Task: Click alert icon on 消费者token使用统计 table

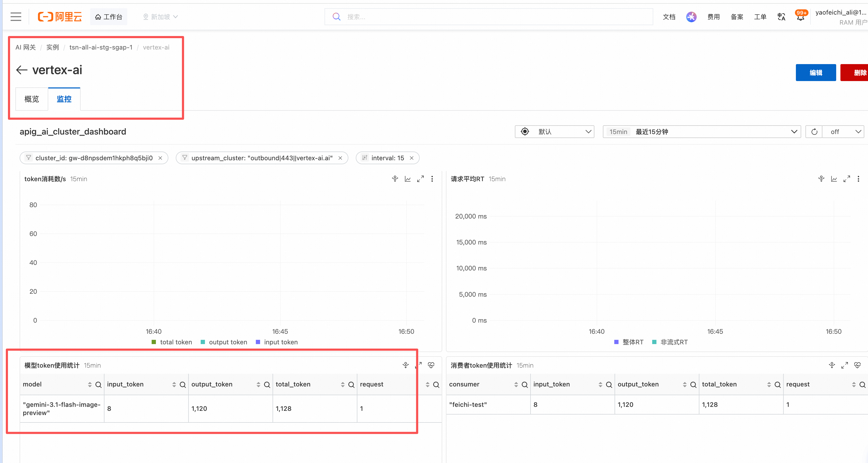Action: point(857,365)
